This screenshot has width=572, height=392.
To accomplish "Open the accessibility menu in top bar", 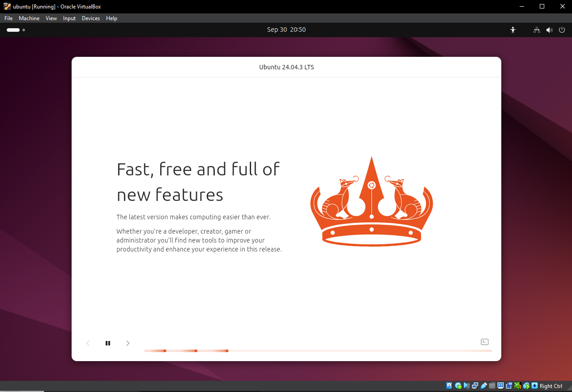I will click(513, 30).
